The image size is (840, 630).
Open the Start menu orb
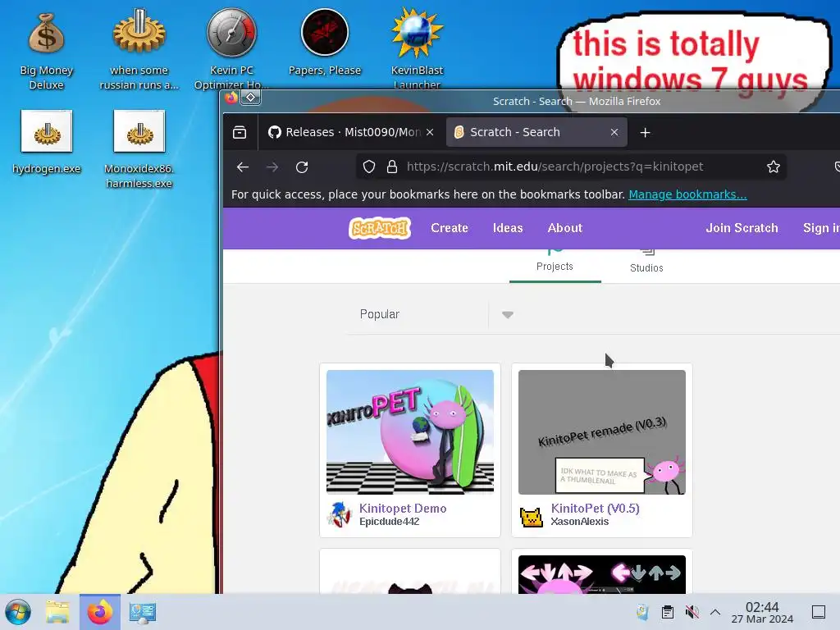point(18,612)
